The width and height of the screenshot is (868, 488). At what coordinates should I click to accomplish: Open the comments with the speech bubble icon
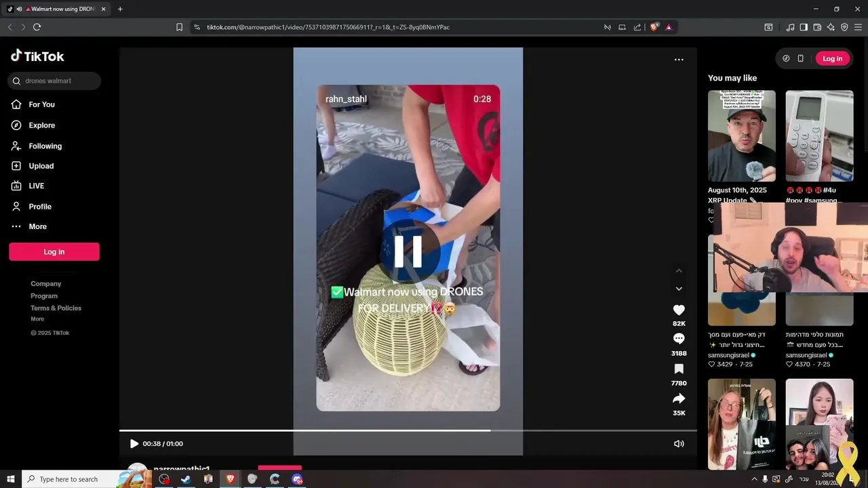click(x=679, y=339)
